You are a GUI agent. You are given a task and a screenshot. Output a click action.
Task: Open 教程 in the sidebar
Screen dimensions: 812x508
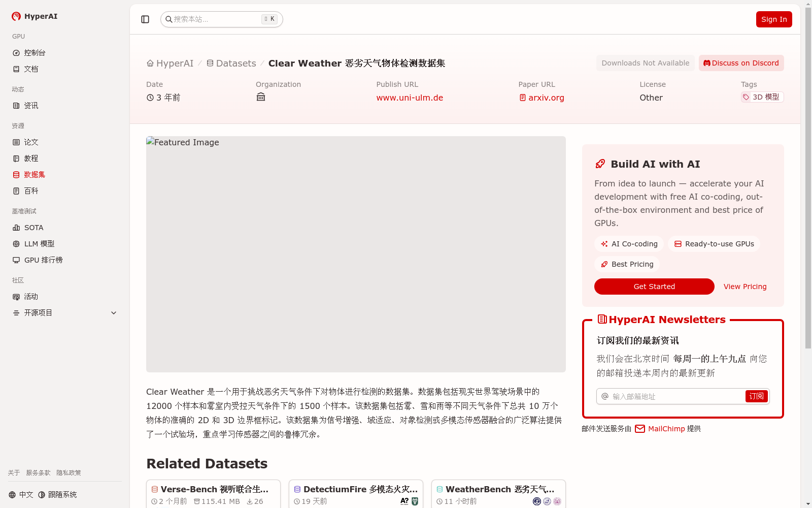(65, 158)
